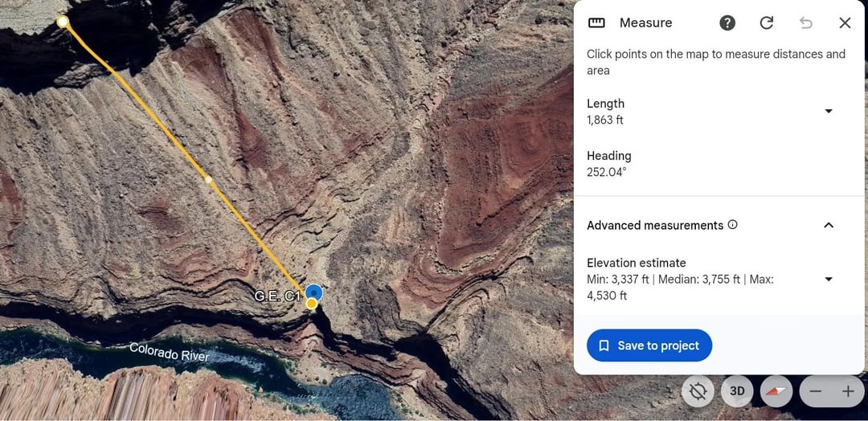Close the Measure panel

tap(845, 22)
